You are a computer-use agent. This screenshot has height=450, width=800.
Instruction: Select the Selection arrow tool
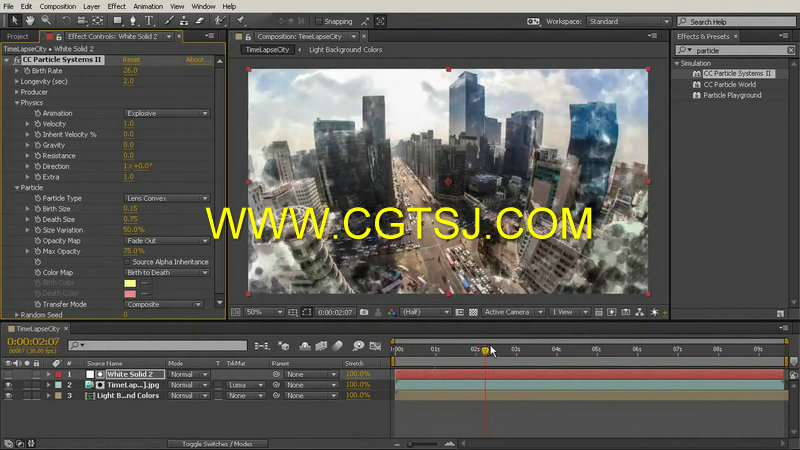(14, 21)
